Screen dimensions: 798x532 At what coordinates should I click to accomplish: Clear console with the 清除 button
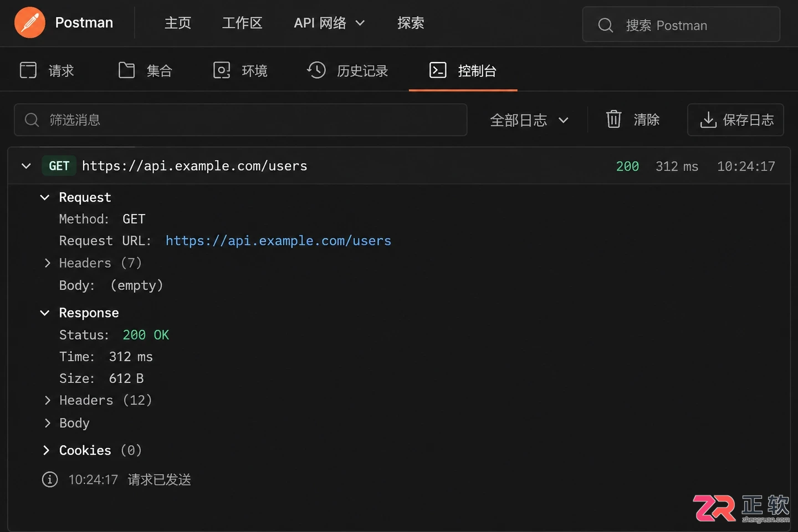pyautogui.click(x=633, y=120)
